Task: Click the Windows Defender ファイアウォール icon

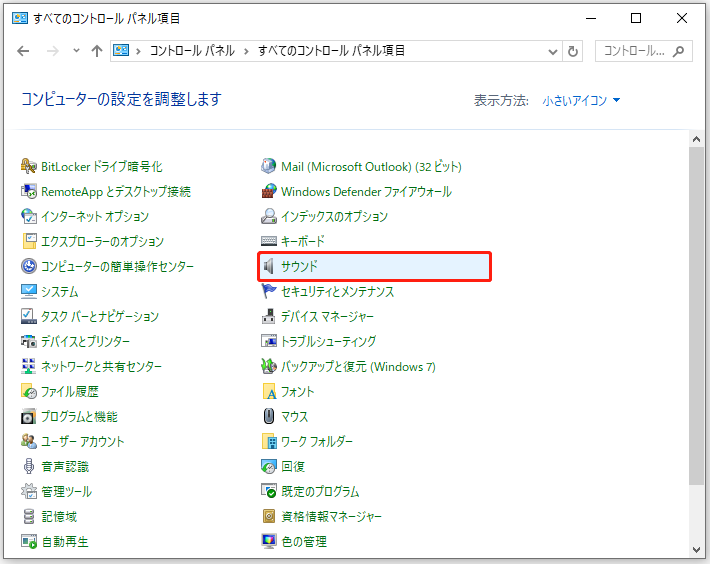Action: click(269, 191)
